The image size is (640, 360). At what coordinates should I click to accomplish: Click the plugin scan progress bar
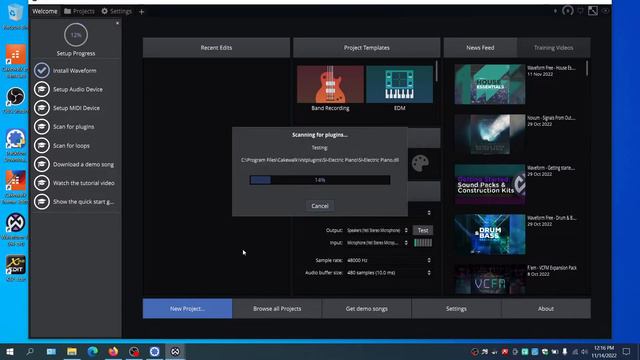pyautogui.click(x=320, y=180)
